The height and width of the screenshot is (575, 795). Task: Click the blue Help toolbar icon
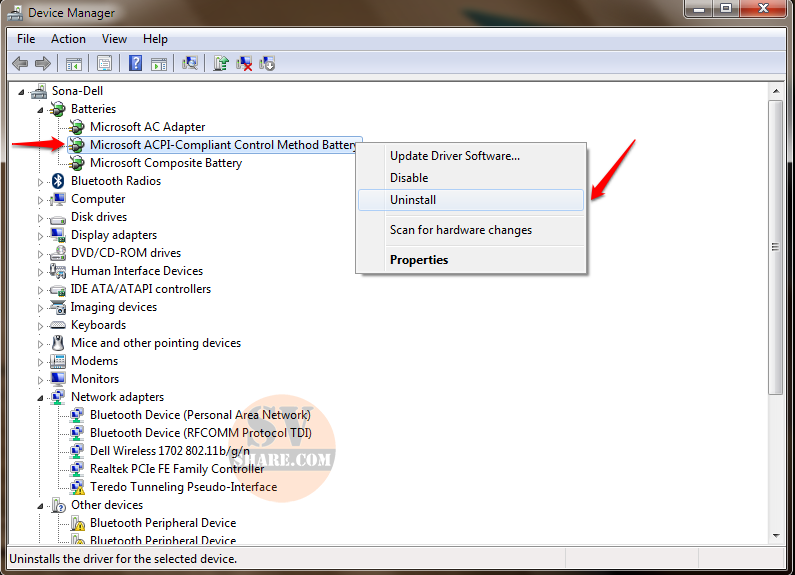tap(136, 63)
